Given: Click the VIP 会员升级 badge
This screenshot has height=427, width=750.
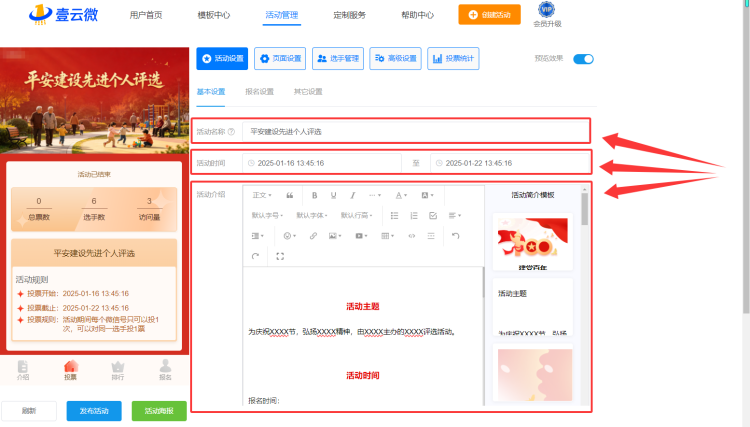Looking at the screenshot, I should [x=547, y=14].
